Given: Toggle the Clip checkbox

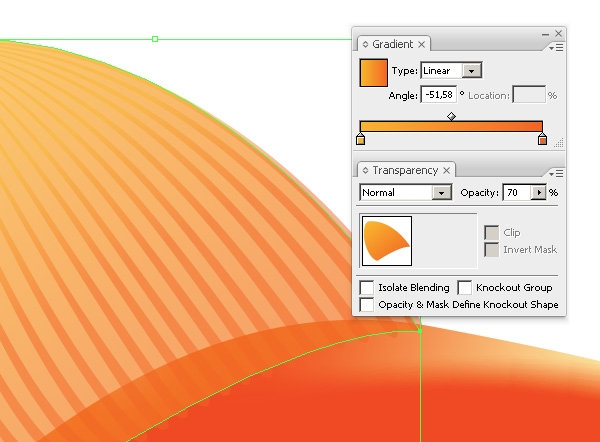Looking at the screenshot, I should (492, 232).
